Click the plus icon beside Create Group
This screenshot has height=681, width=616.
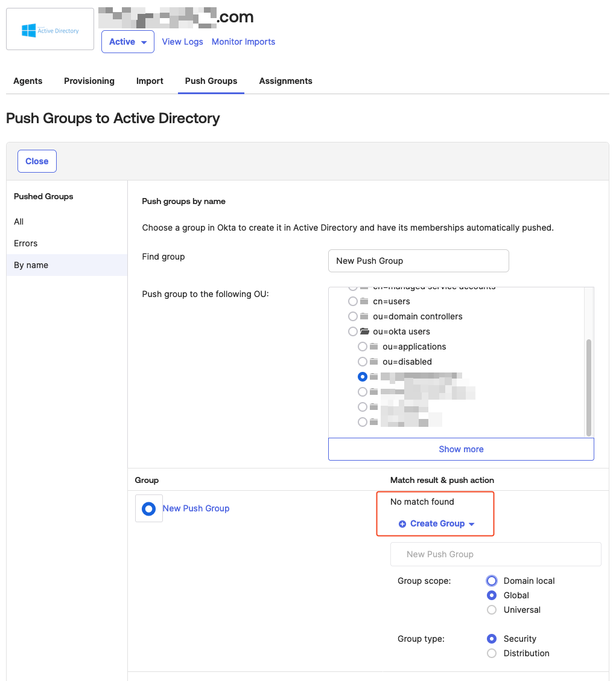tap(402, 524)
